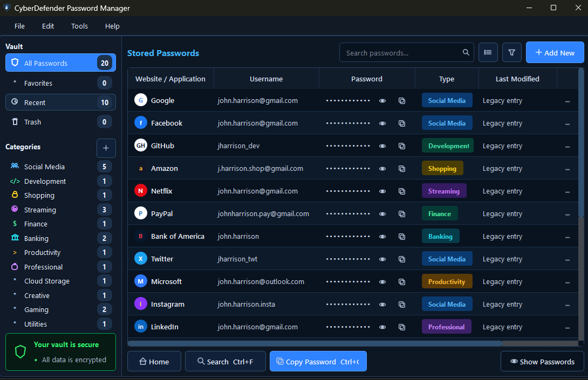
Task: Reveal the Amazon password with eye icon
Action: [x=382, y=169]
